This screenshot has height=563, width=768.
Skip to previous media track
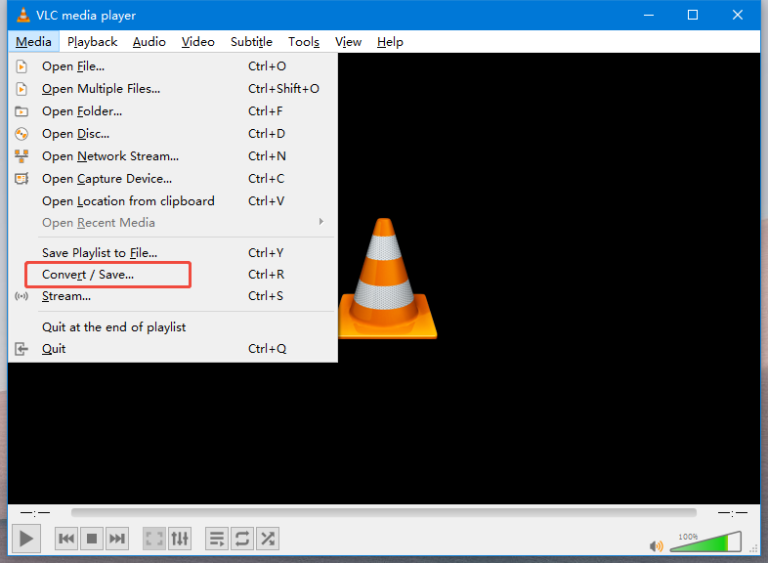(x=66, y=539)
